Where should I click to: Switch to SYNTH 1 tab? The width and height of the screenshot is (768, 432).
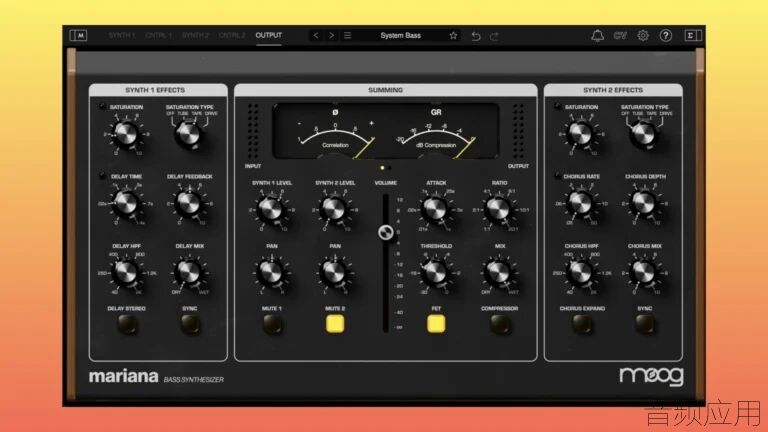tap(121, 35)
